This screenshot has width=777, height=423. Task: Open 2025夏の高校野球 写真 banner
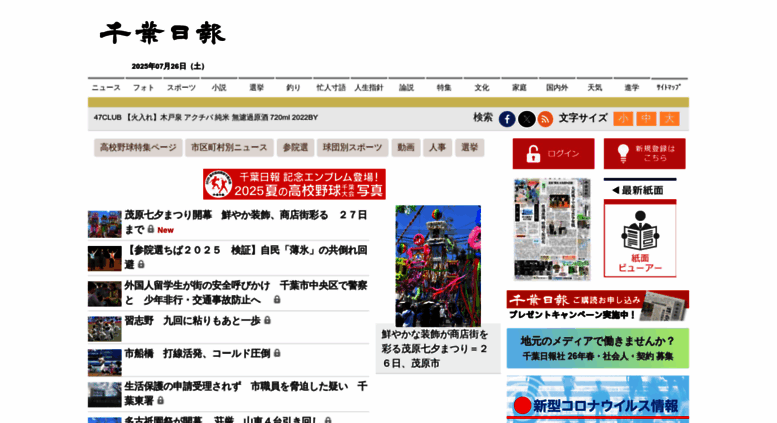[x=294, y=184]
